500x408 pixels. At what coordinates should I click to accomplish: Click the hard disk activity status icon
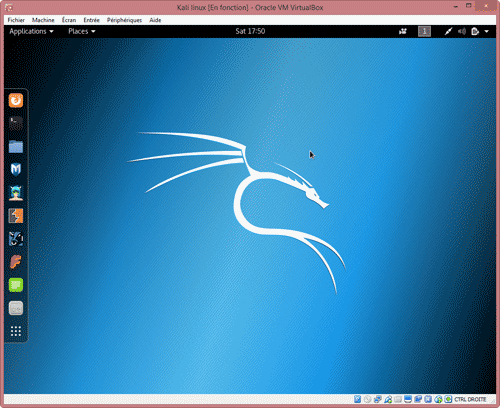click(x=357, y=399)
